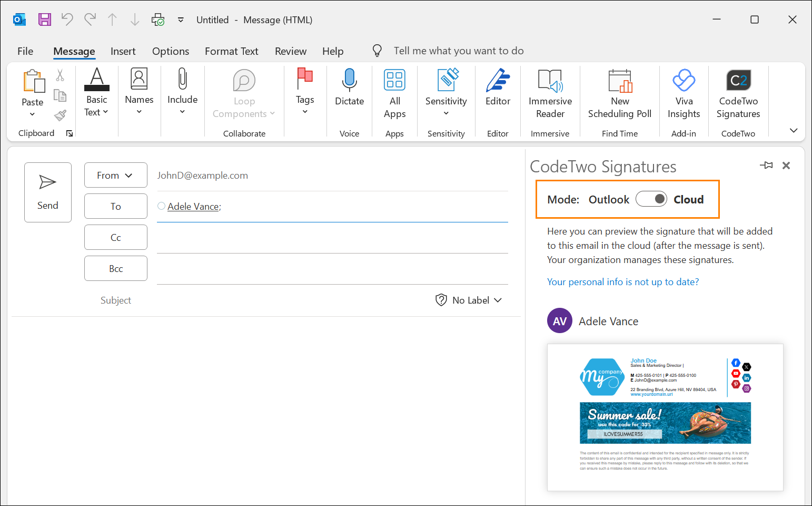812x506 pixels.
Task: Click the Cc button
Action: coord(116,237)
